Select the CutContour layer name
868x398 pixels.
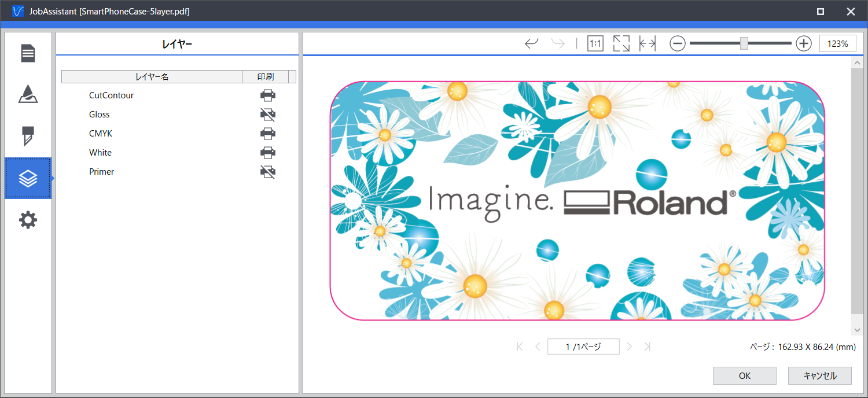coord(111,95)
